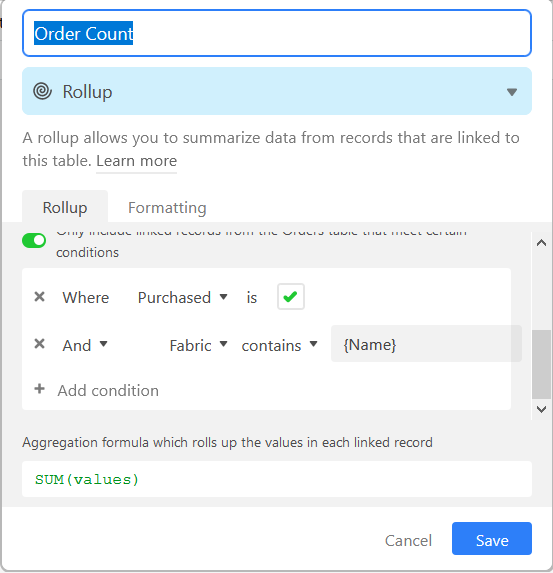Expand the Purchased field dropdown
This screenshot has height=573, width=553.
pyautogui.click(x=183, y=297)
